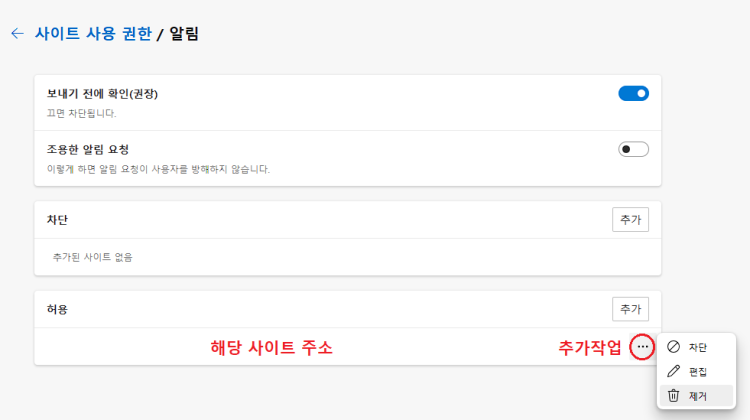Click the 보내기 전에 확인(권장) setting label
Screen dimensions: 750x420
pyautogui.click(x=102, y=94)
